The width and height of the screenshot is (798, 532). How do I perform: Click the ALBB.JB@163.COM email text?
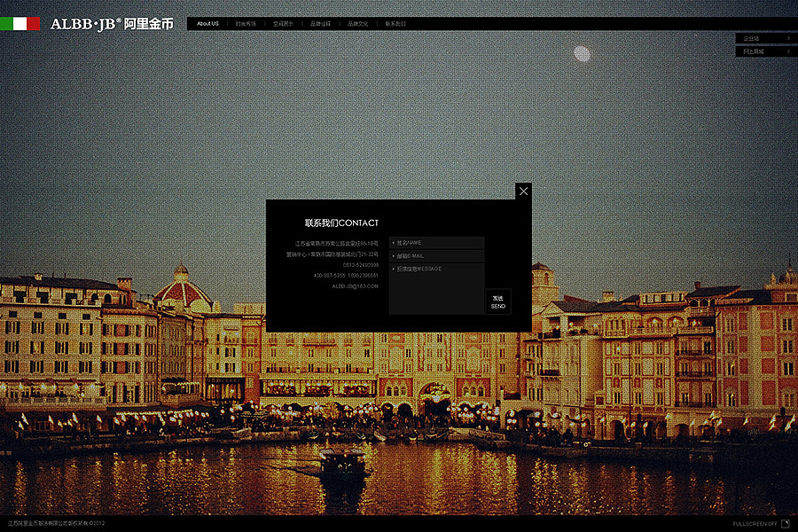pyautogui.click(x=356, y=286)
